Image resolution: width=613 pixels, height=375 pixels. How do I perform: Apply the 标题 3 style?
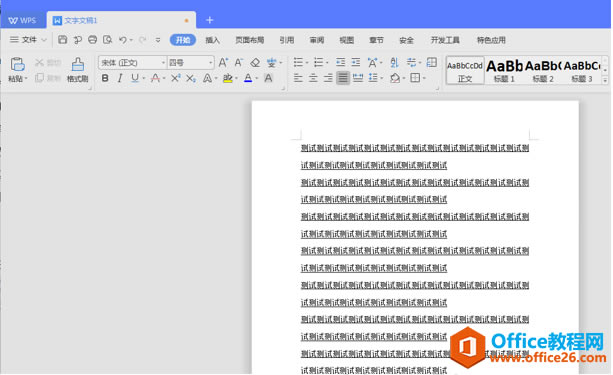(582, 70)
